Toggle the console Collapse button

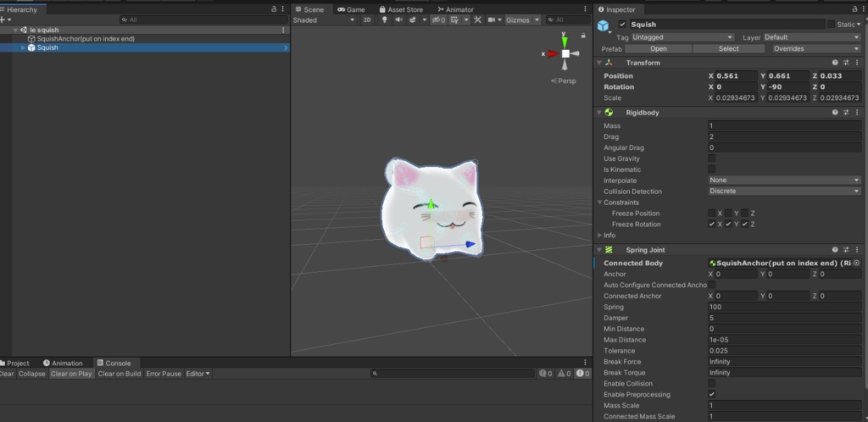pos(31,374)
